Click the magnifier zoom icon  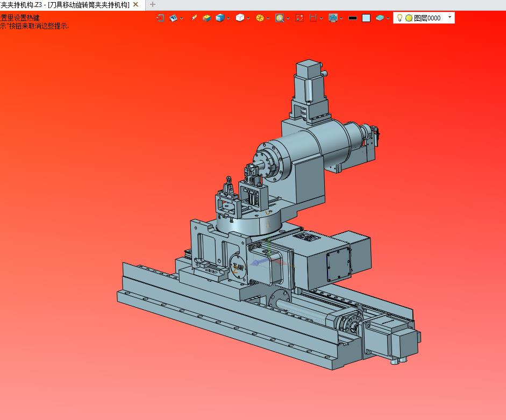pyautogui.click(x=280, y=18)
